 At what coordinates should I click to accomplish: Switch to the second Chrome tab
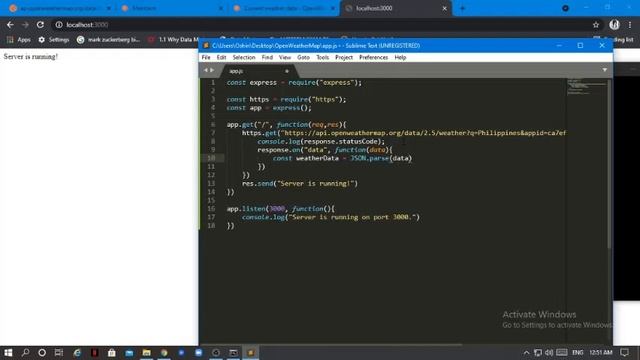173,8
